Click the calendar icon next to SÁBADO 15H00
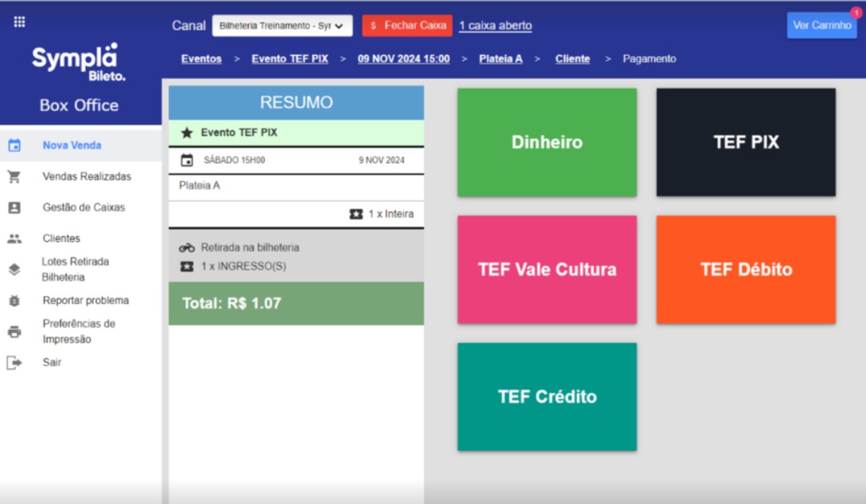 [186, 160]
